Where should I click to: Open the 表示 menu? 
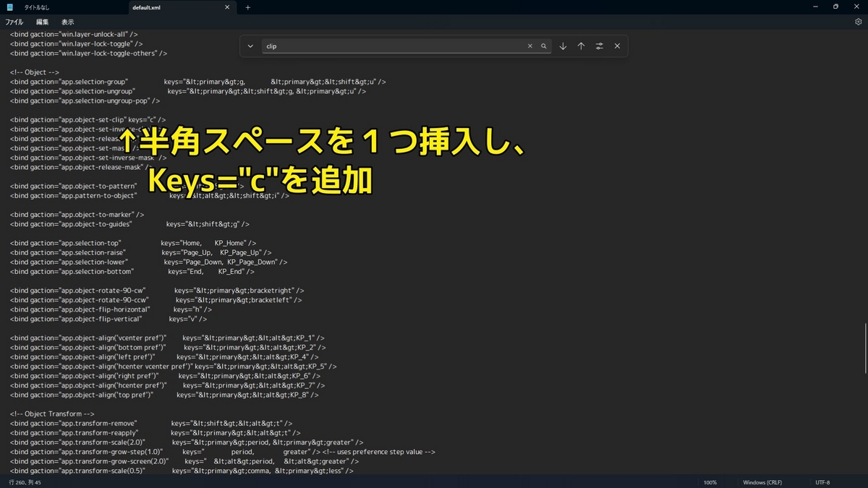[67, 22]
